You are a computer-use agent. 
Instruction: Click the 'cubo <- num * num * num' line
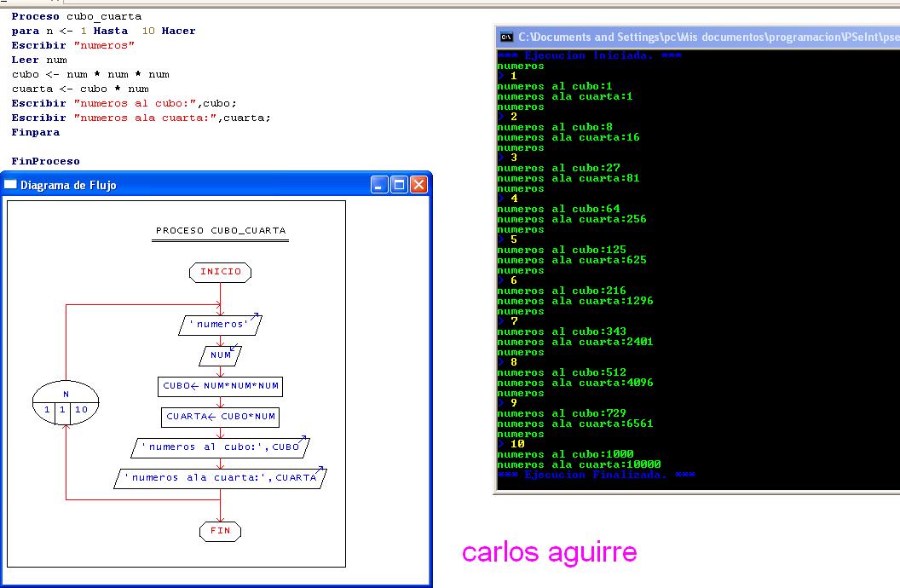pos(90,75)
